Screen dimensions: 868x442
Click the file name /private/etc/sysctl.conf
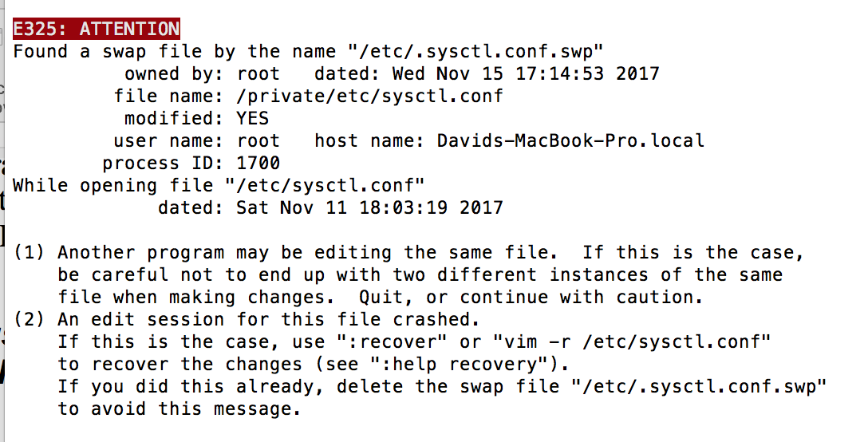pos(369,97)
